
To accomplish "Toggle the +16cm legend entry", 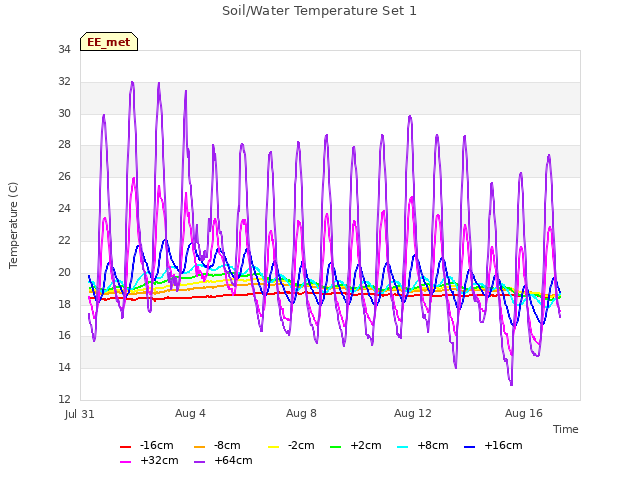I will click(493, 445).
